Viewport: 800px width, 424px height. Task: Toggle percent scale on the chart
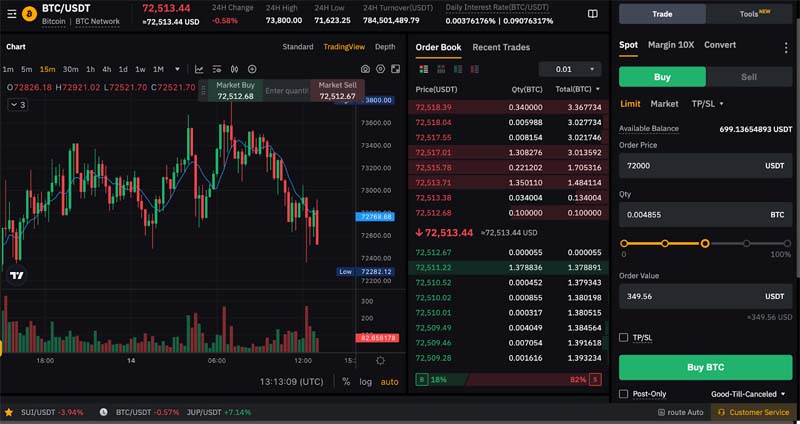[346, 382]
